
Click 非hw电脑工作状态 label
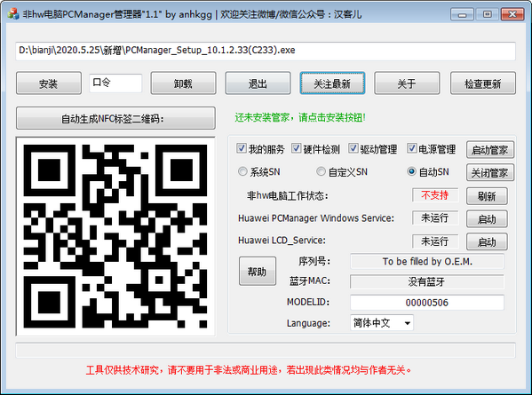(x=288, y=195)
